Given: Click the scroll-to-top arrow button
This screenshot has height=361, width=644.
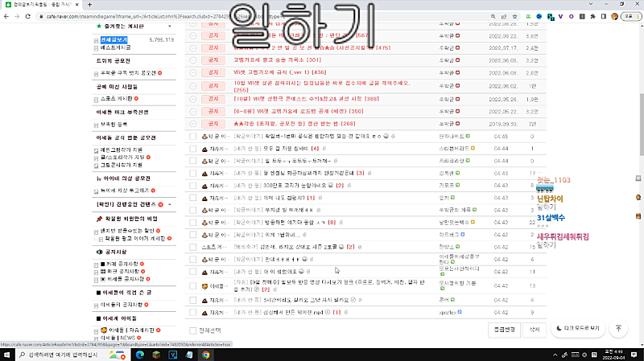Looking at the screenshot, I should click(618, 329).
